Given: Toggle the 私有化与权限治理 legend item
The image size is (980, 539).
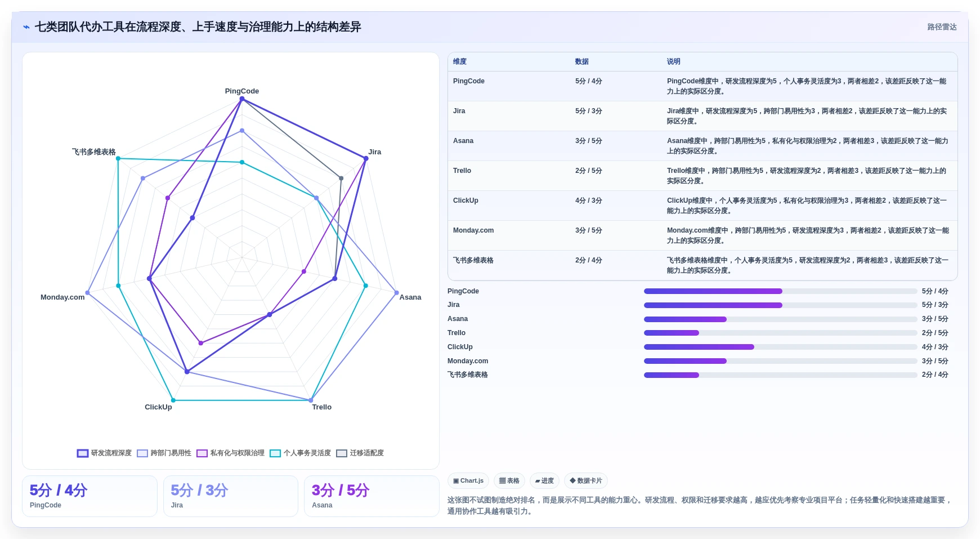Looking at the screenshot, I should 230,453.
